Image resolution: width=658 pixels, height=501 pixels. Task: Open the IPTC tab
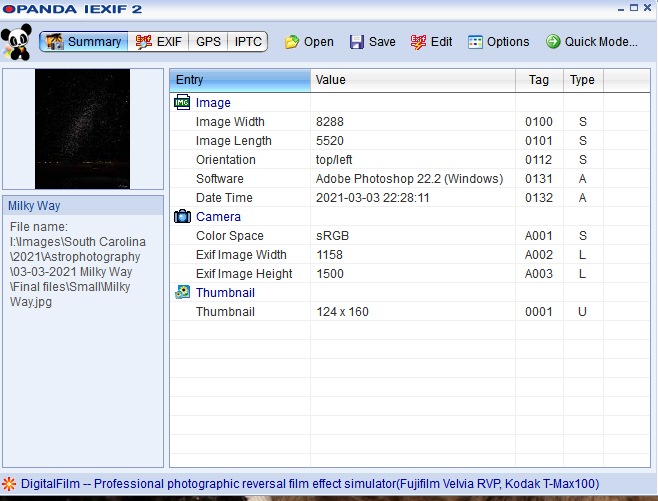(x=248, y=42)
